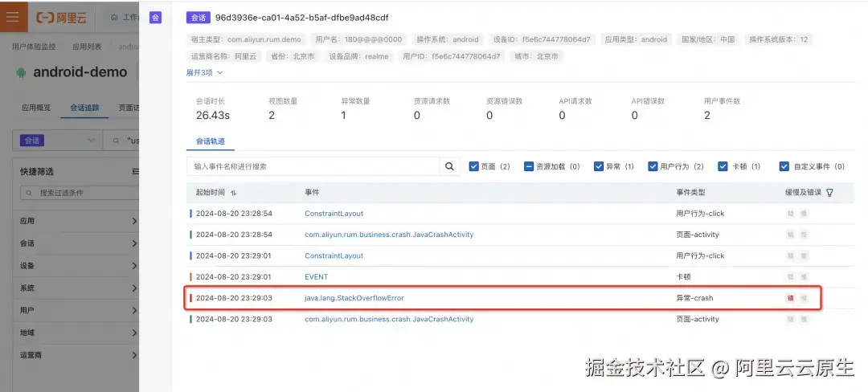Viewport: 868px width, 392px height.
Task: Toggle the 卡顿 (1) checkbox
Action: click(x=723, y=166)
